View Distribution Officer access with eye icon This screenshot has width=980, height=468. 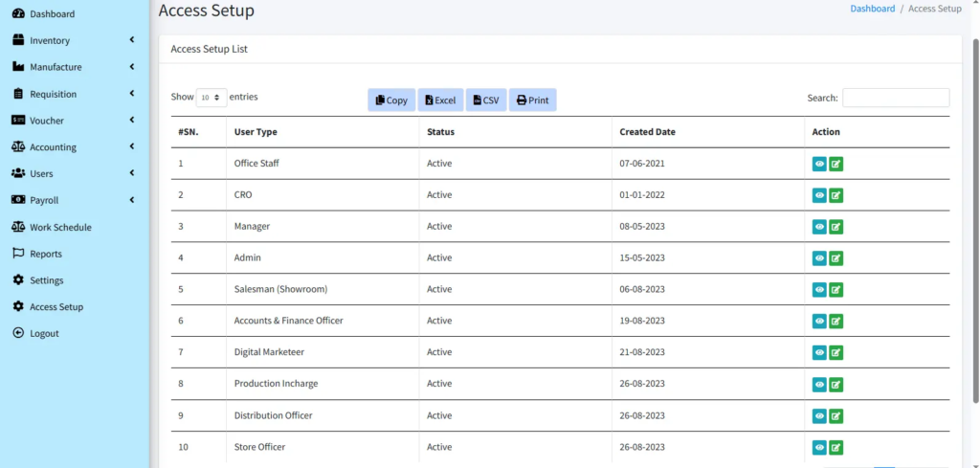[x=819, y=415]
